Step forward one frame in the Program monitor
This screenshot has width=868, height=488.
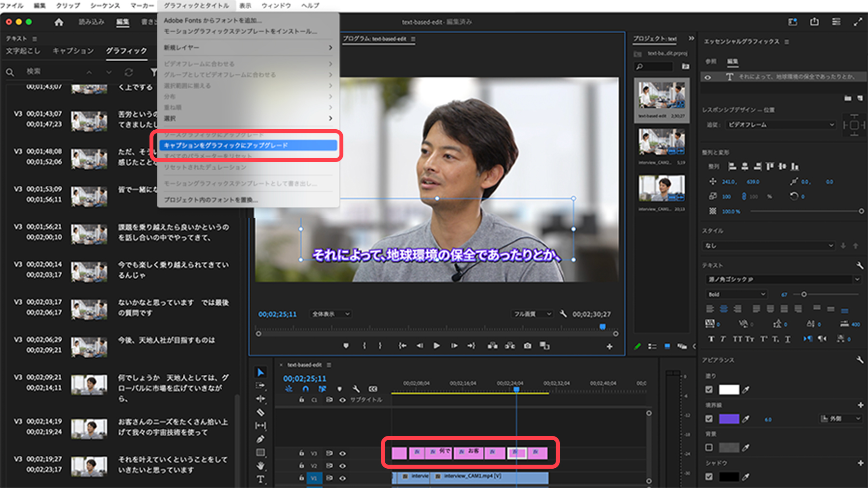tap(454, 346)
